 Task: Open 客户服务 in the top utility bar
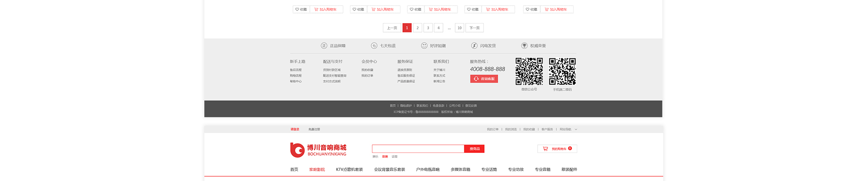[547, 129]
